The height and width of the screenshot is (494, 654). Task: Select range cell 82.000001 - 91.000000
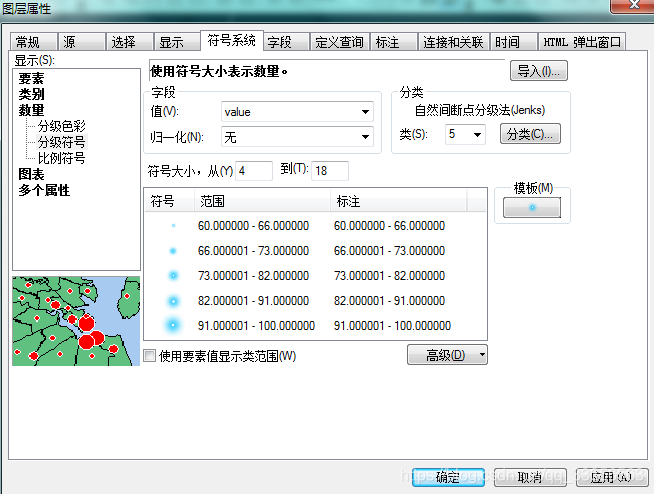click(x=253, y=301)
